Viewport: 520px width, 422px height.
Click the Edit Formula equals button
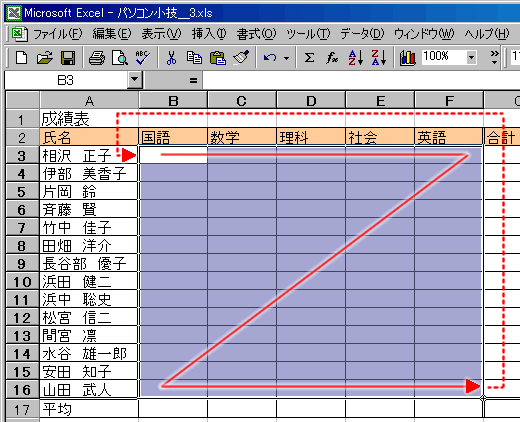193,80
